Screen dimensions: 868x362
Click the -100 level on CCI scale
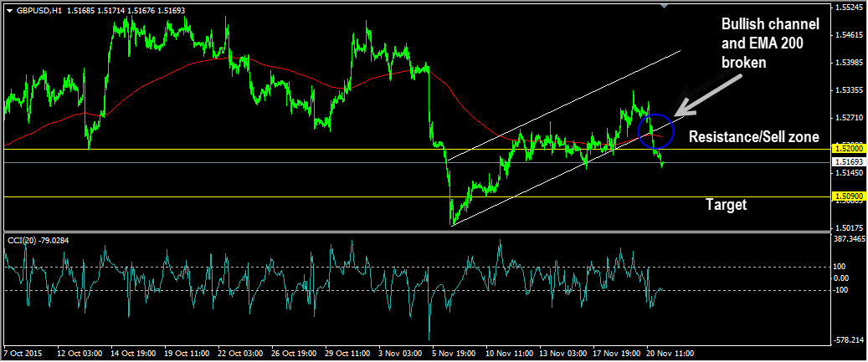tap(841, 290)
